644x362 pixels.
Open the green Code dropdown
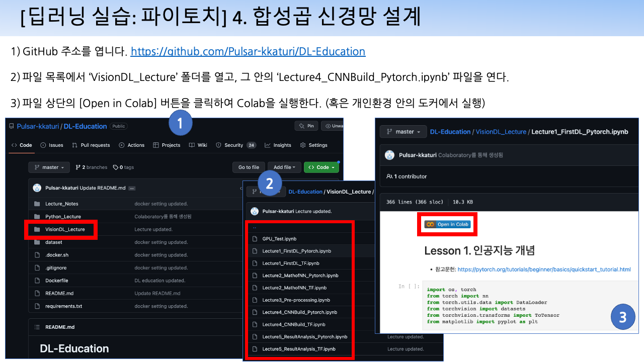(x=321, y=167)
